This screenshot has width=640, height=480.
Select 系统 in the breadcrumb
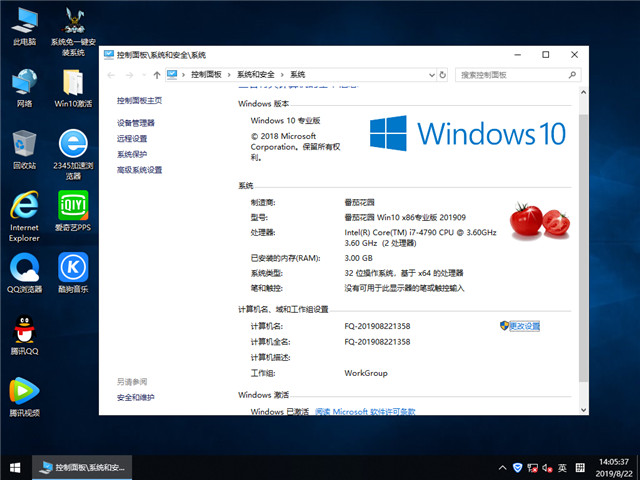298,75
